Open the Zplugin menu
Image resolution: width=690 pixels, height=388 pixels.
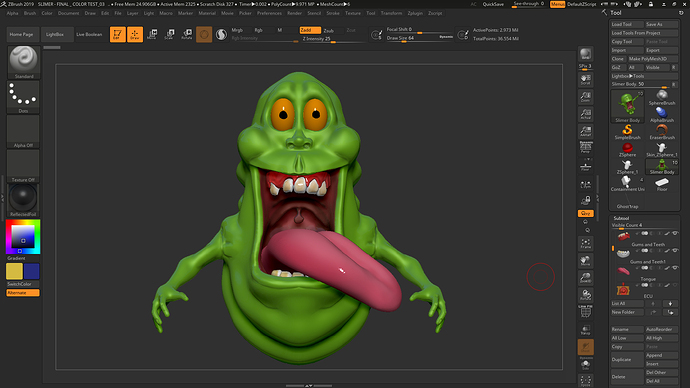coord(415,13)
